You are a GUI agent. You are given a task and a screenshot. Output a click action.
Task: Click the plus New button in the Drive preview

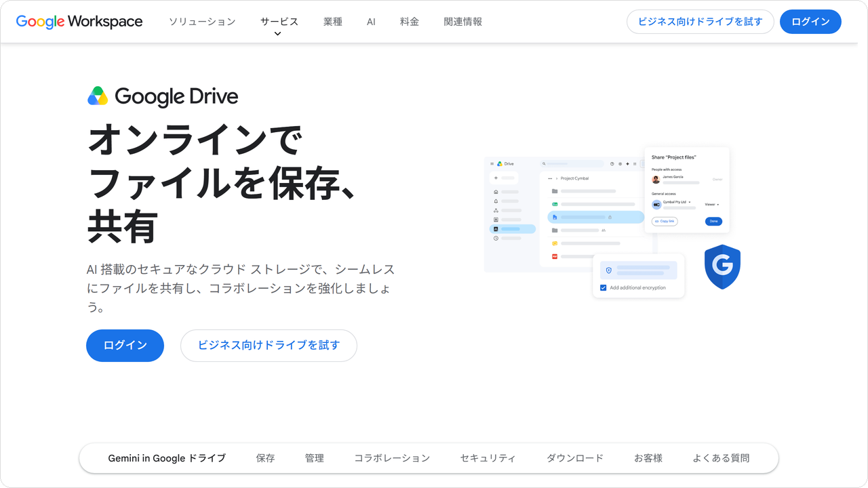pyautogui.click(x=504, y=178)
